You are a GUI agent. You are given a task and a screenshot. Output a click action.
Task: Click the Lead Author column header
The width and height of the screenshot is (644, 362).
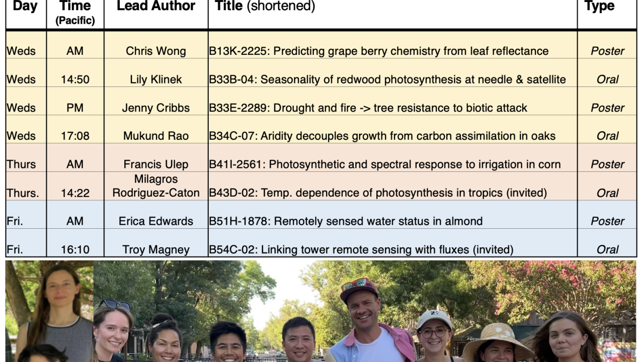156,13
